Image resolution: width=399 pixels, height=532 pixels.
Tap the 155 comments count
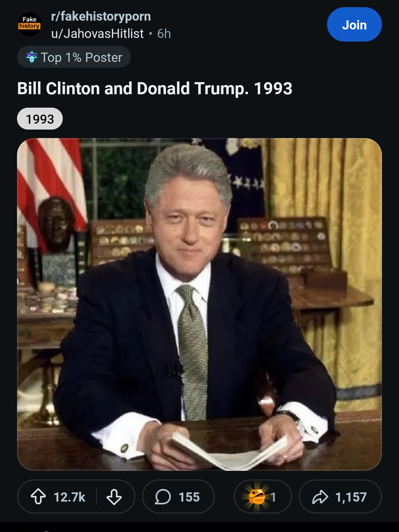189,497
